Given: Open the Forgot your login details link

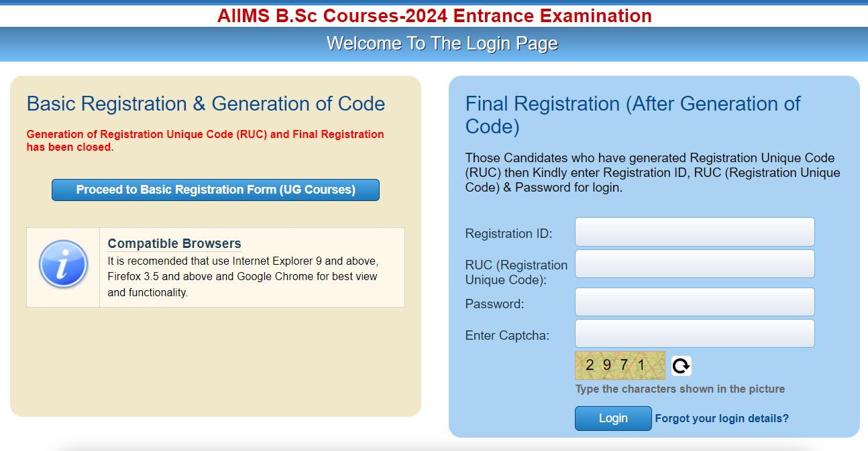Looking at the screenshot, I should coord(723,418).
